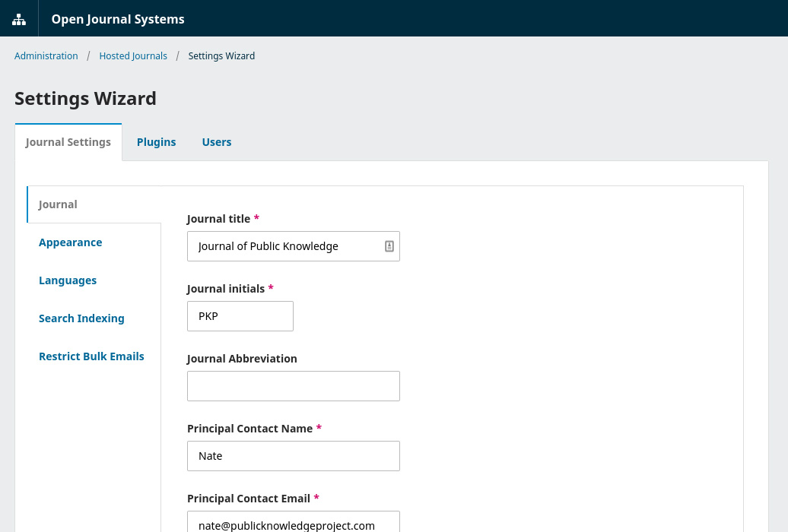
Task: Click into the Journal title text field
Action: (x=285, y=246)
